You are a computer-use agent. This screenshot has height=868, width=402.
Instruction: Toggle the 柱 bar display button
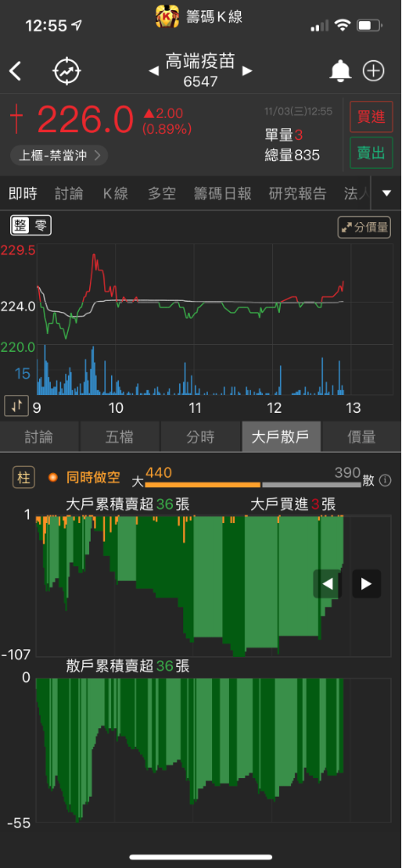pyautogui.click(x=23, y=477)
